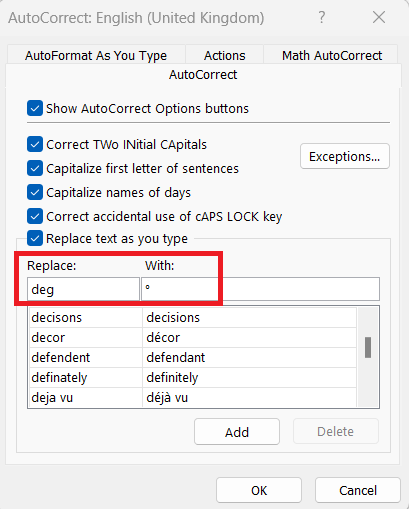Image resolution: width=409 pixels, height=509 pixels.
Task: Click the With field containing degree symbol
Action: [x=260, y=289]
